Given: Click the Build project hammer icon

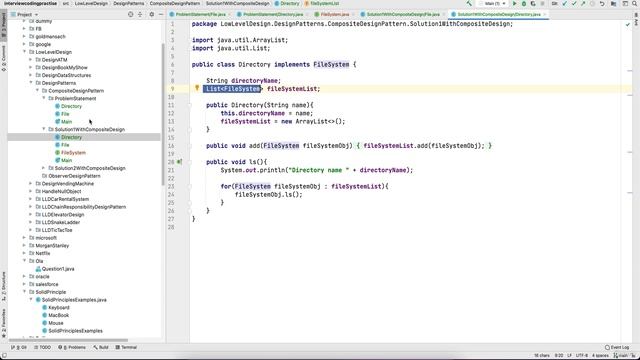Looking at the screenshot, I should coord(469,3).
